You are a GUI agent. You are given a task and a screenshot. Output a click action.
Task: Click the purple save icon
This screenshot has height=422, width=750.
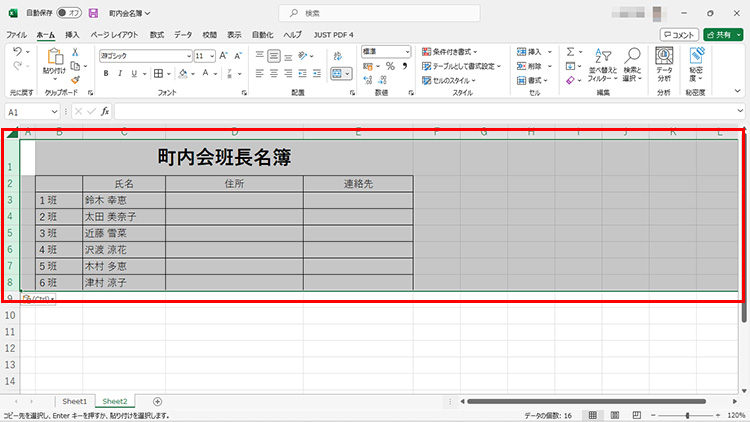[93, 13]
